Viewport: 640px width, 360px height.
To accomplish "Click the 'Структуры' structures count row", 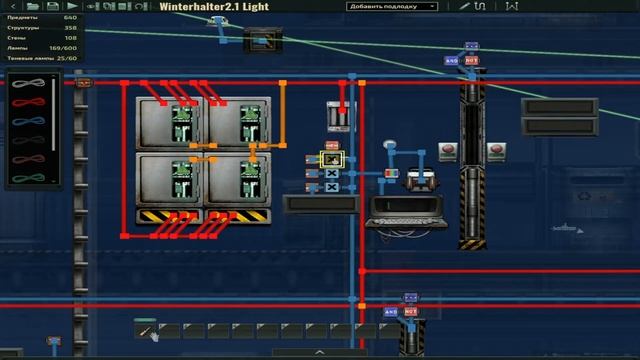I will coord(42,28).
